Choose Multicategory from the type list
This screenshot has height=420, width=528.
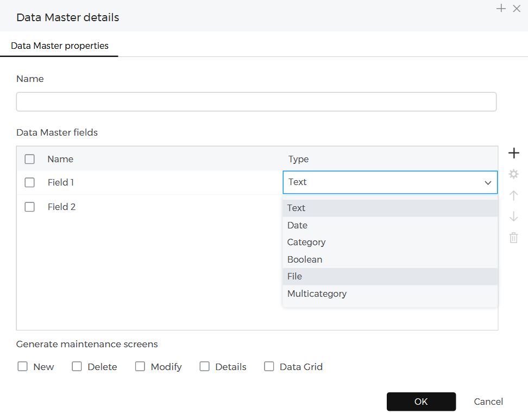tap(317, 294)
